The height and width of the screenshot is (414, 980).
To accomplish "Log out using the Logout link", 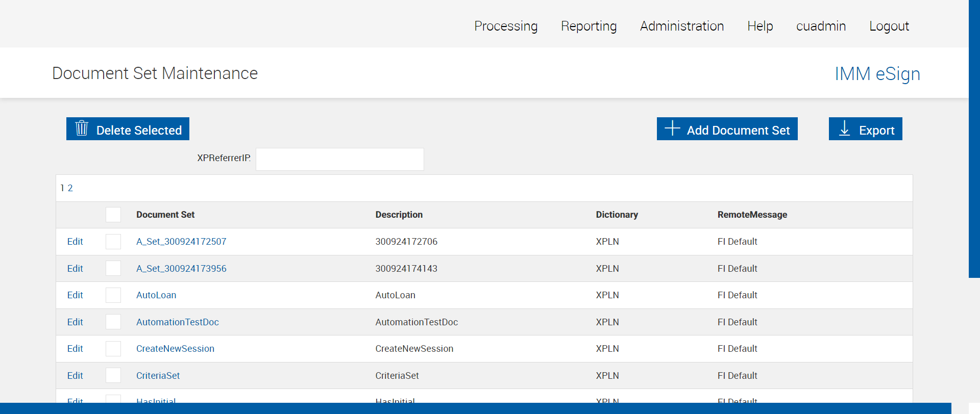I will (889, 26).
